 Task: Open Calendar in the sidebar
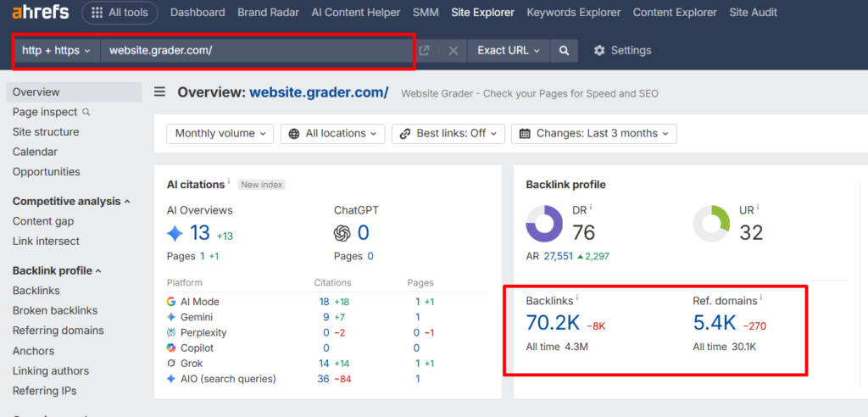35,152
